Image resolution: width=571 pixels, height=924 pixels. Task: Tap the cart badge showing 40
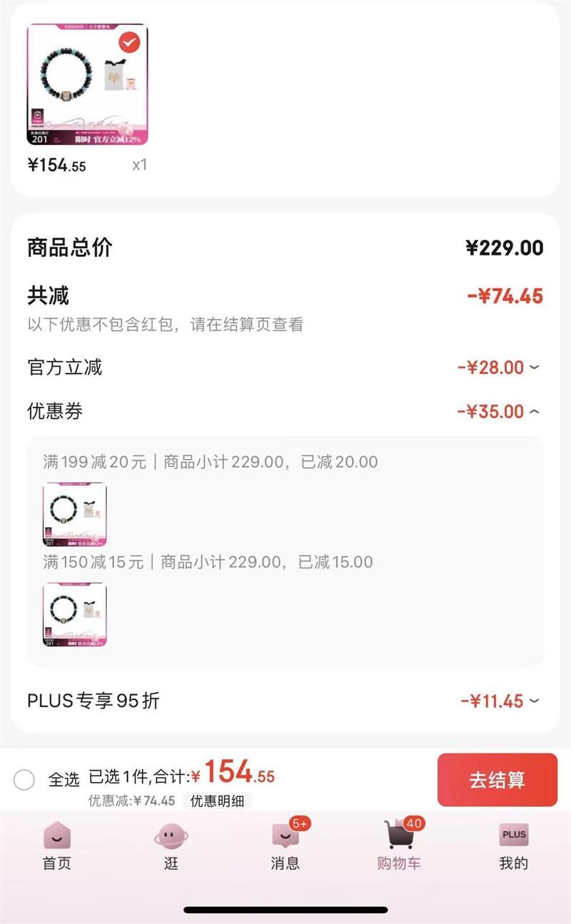pyautogui.click(x=414, y=823)
